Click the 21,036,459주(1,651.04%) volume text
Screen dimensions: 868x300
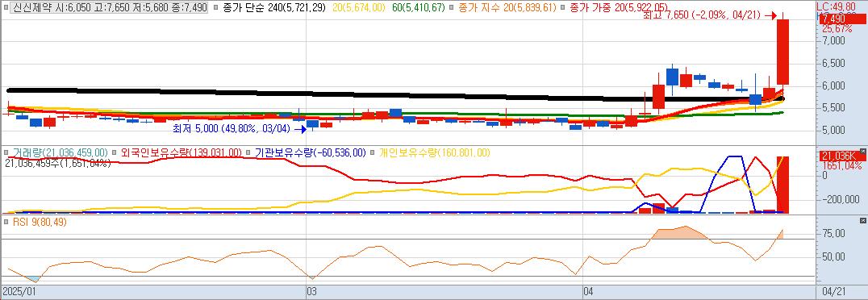point(57,163)
